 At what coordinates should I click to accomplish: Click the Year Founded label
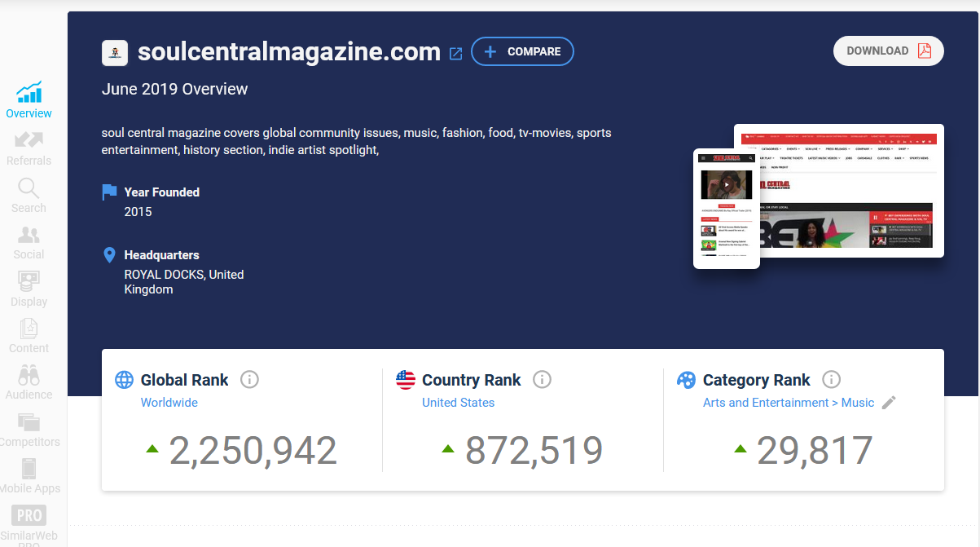[162, 192]
